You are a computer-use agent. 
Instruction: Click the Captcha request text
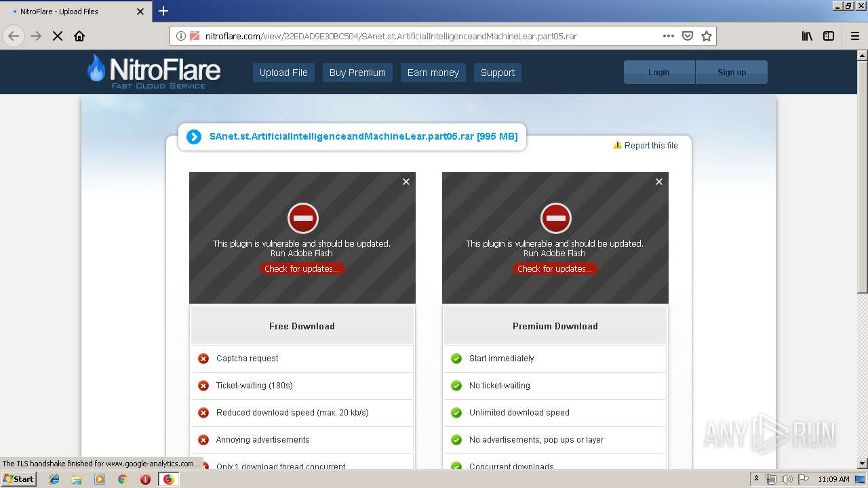(248, 359)
